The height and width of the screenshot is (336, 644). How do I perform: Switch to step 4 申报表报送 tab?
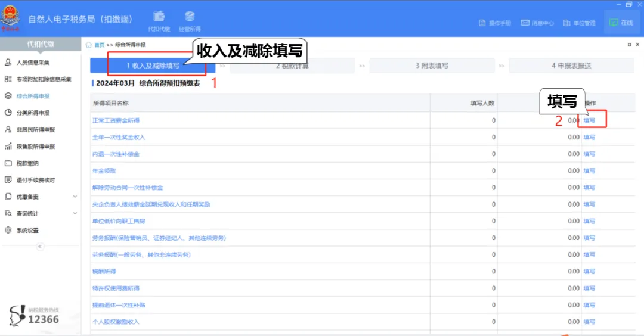(x=571, y=66)
